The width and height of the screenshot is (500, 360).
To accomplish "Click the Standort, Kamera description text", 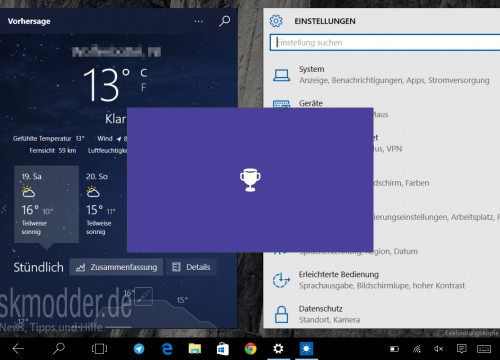I will point(329,320).
